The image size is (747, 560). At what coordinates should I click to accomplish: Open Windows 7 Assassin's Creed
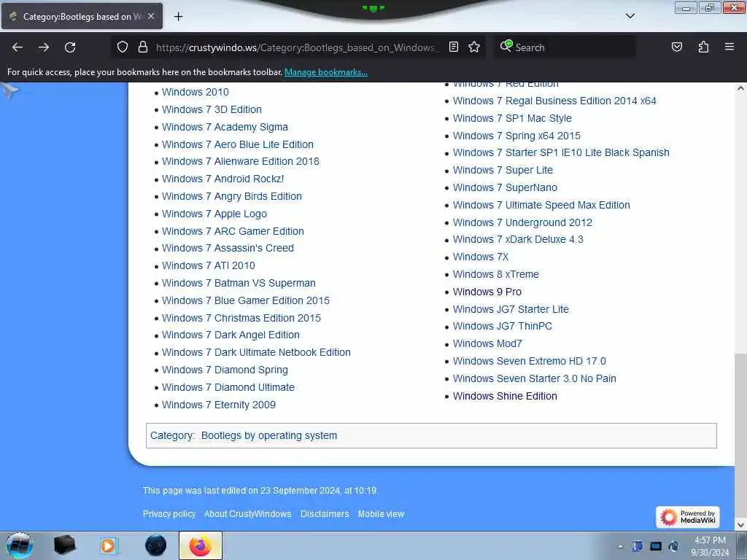[228, 248]
